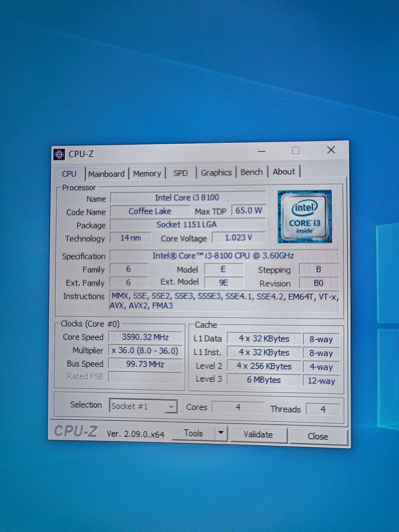Open the Memory tab
399x532 pixels.
click(147, 174)
